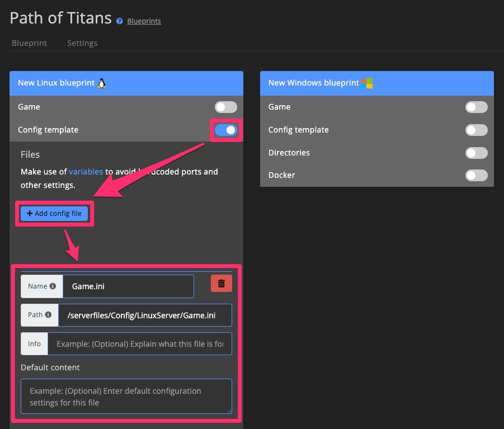Switch to the Settings tab

(82, 43)
